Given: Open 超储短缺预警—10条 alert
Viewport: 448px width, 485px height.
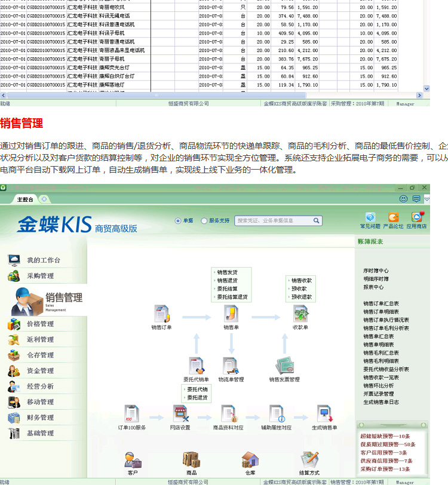Looking at the screenshot, I should [385, 436].
